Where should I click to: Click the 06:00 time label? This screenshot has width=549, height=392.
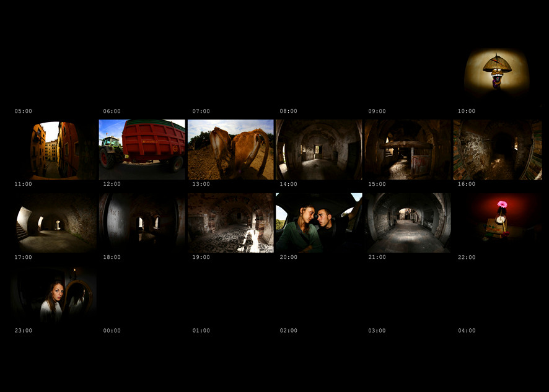point(112,111)
